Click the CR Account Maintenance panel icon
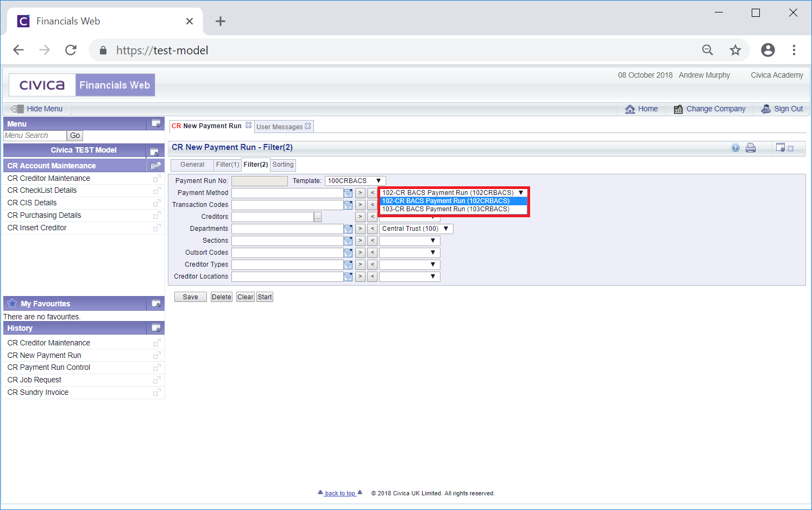This screenshot has height=510, width=812. pyautogui.click(x=156, y=166)
